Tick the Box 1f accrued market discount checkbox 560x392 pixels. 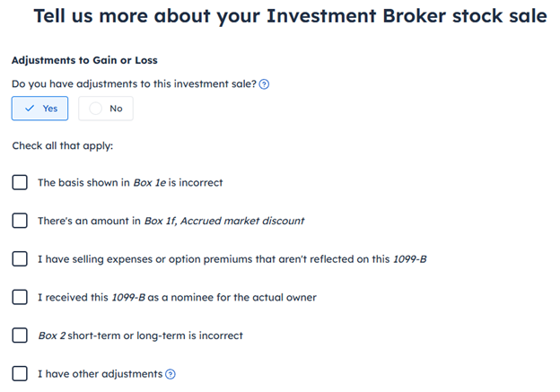(x=20, y=221)
